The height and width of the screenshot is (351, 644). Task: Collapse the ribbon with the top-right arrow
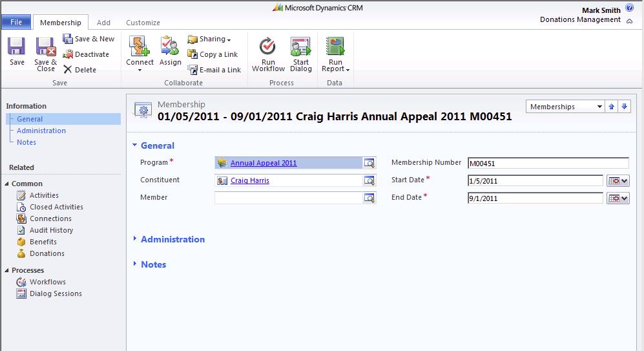(629, 21)
